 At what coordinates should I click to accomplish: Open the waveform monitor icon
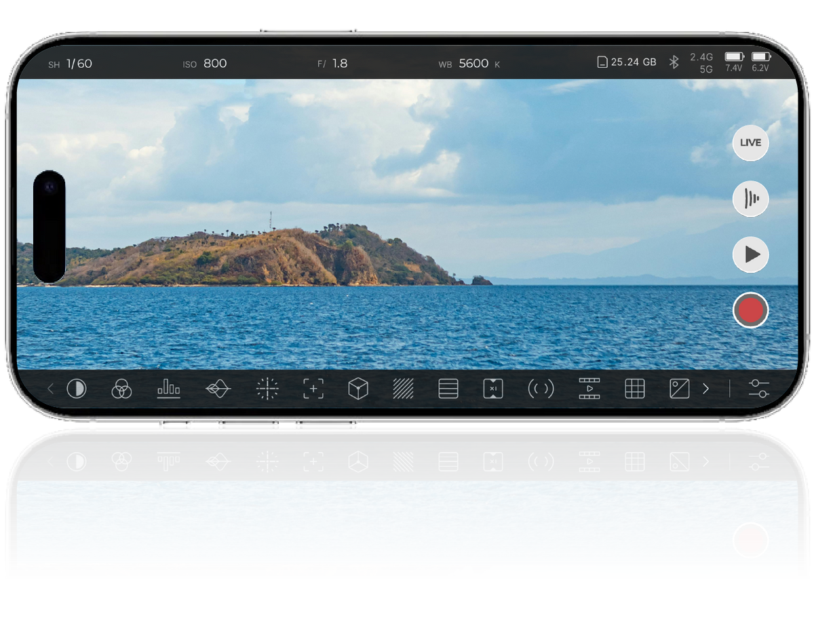218,389
